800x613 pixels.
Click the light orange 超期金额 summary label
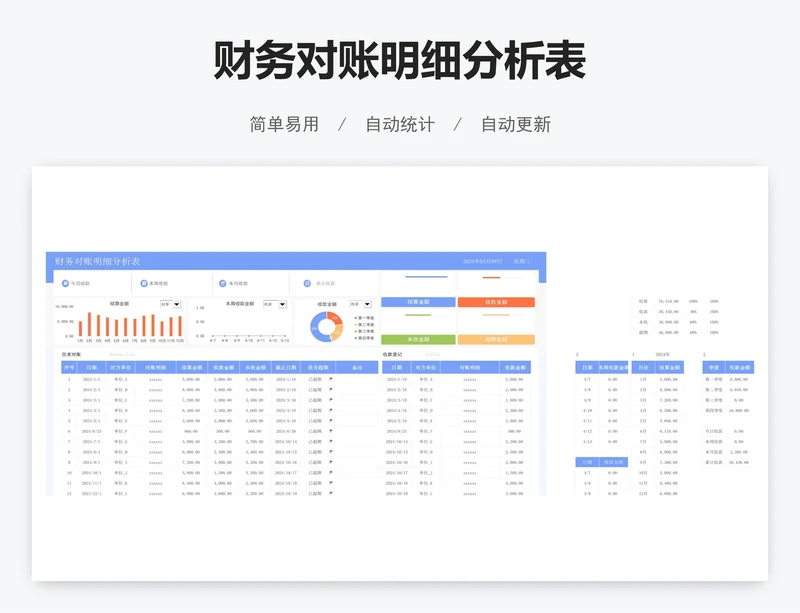click(496, 339)
